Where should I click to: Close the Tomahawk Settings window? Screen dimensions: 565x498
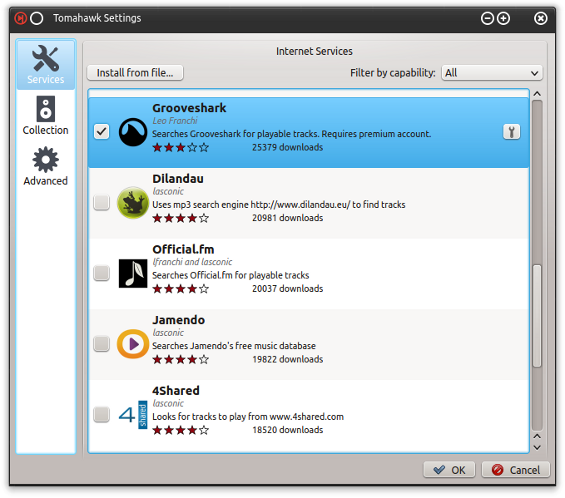[540, 18]
